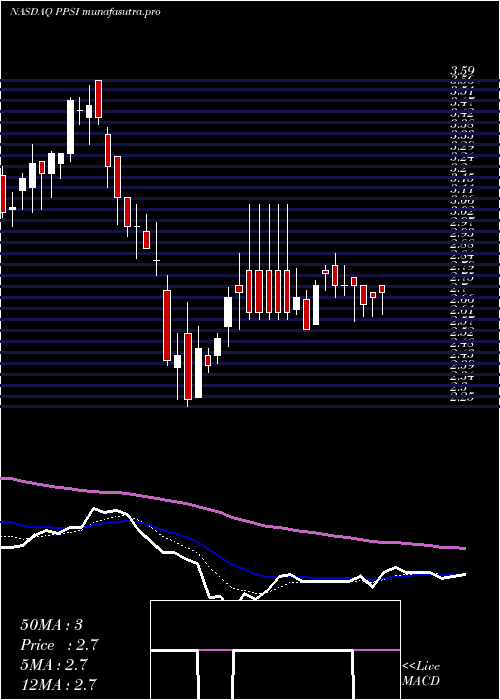Click the NASDAQ PPSI munafasutra.pro title text
This screenshot has height=700, width=500.
85,12
